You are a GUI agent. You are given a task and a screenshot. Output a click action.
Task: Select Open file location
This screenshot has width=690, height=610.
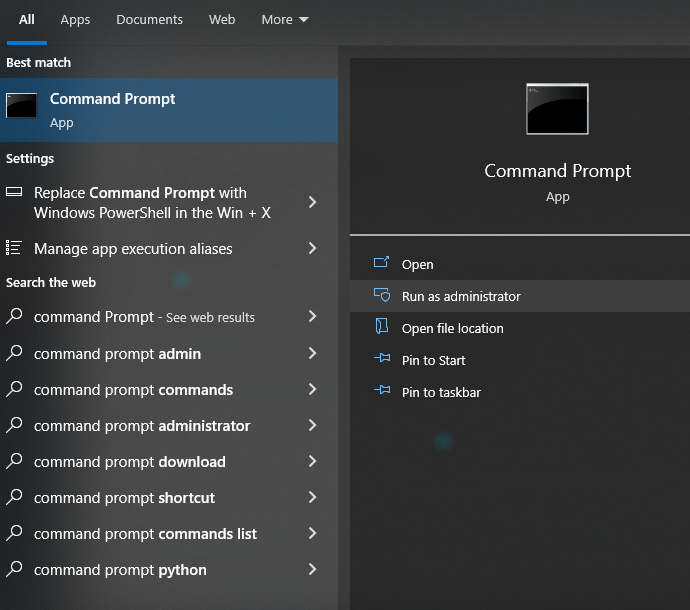click(x=520, y=328)
